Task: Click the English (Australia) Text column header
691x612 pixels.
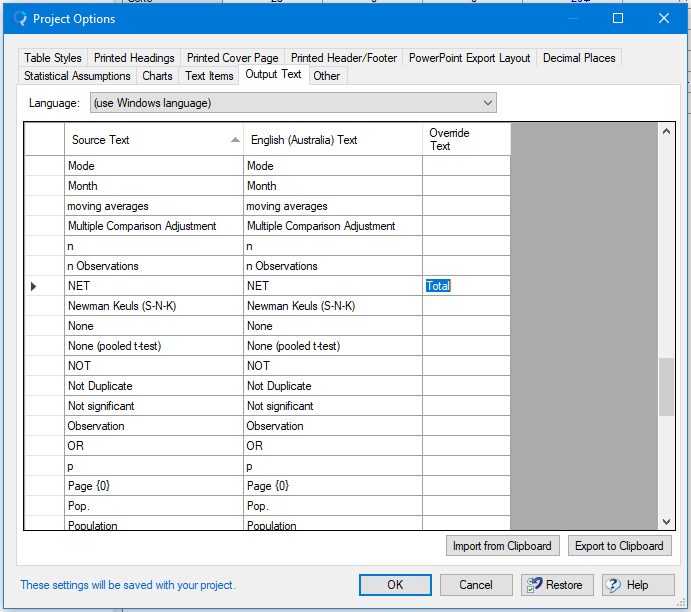Action: (x=333, y=139)
